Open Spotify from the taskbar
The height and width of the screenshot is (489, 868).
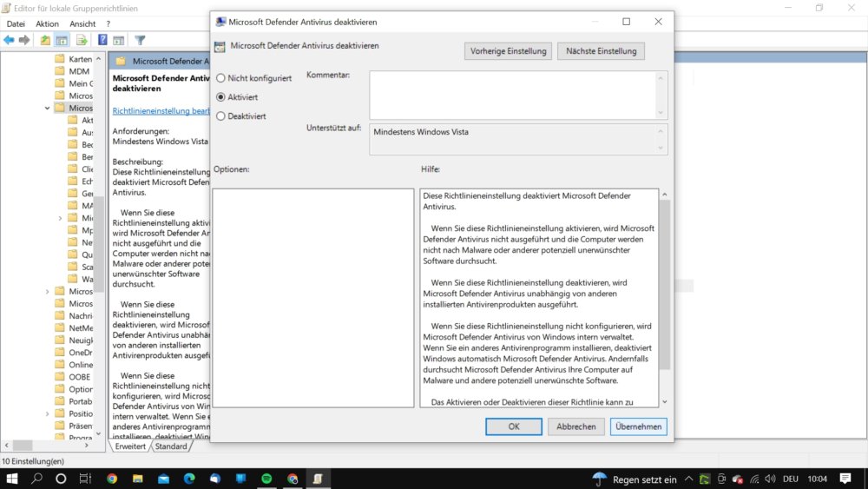266,479
